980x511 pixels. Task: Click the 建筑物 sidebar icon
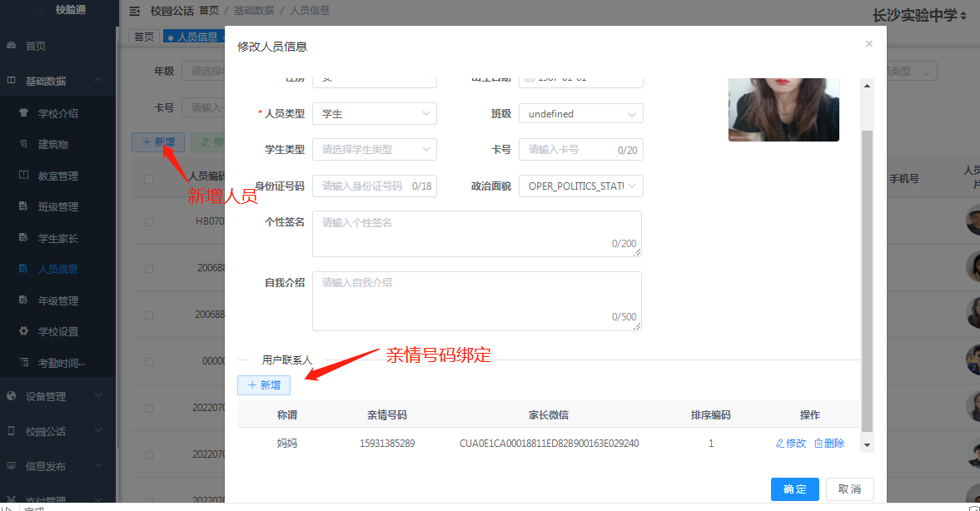24,144
